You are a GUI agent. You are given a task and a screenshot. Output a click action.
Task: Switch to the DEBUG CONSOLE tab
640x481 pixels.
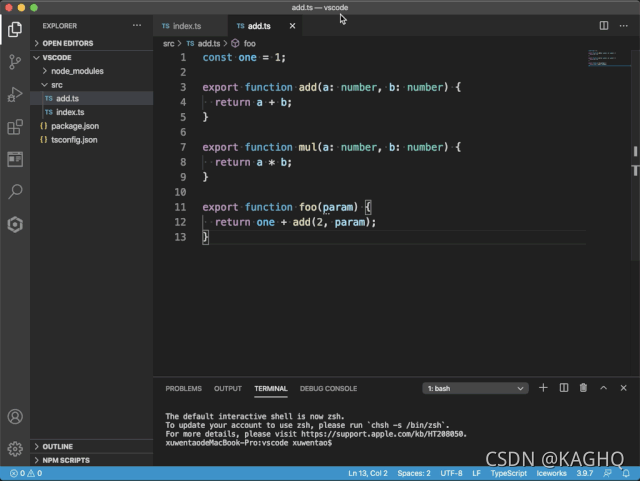(328, 388)
